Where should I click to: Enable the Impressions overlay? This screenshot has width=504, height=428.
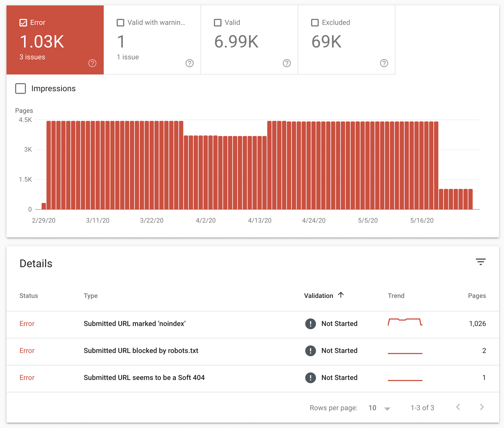coord(20,88)
